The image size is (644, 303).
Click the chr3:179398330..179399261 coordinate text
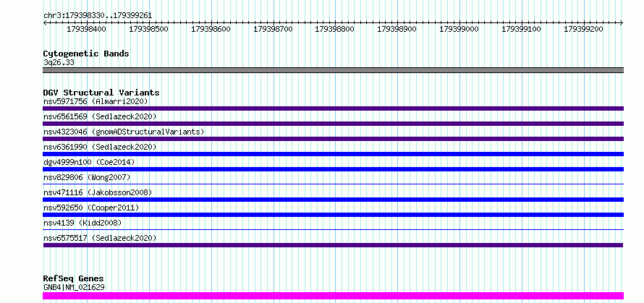pyautogui.click(x=98, y=16)
